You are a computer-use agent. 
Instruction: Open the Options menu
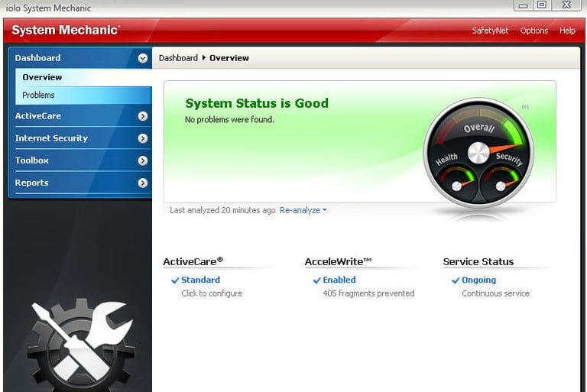pyautogui.click(x=533, y=31)
